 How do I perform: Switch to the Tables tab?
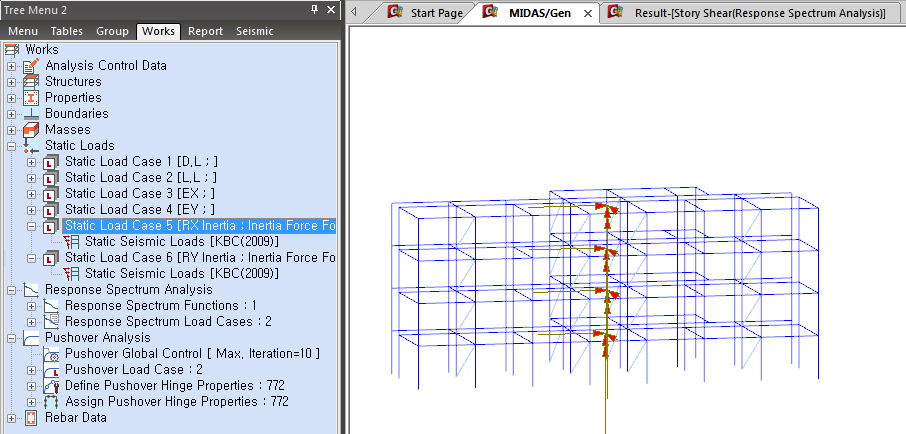tap(66, 31)
